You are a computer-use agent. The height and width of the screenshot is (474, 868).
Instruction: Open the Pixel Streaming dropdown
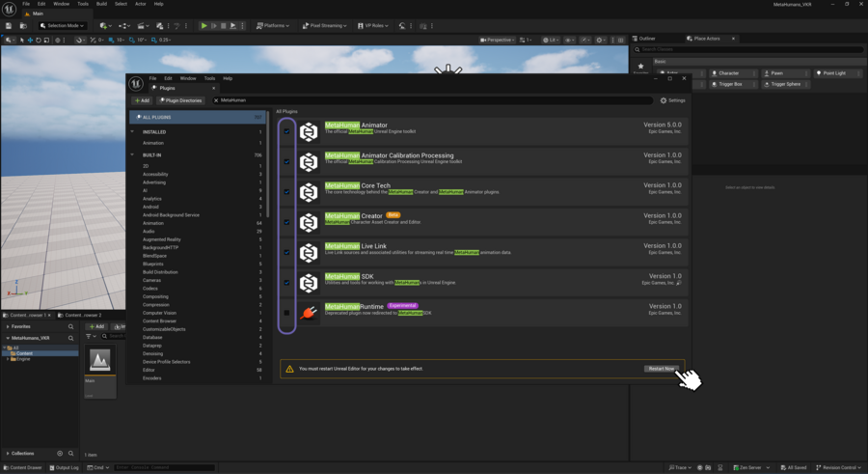325,25
